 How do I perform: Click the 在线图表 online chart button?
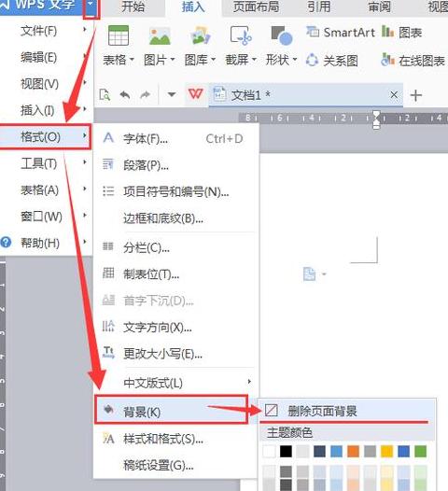413,60
